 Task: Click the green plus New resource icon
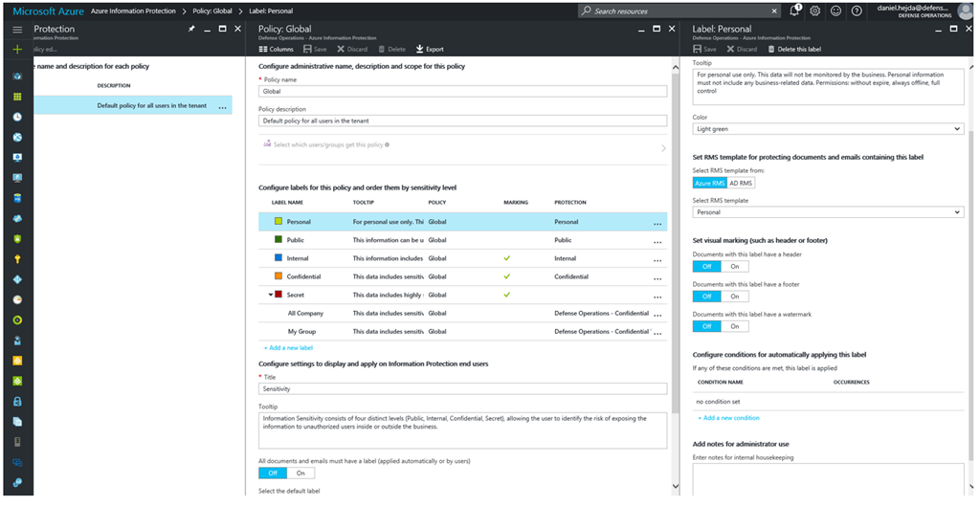(17, 50)
